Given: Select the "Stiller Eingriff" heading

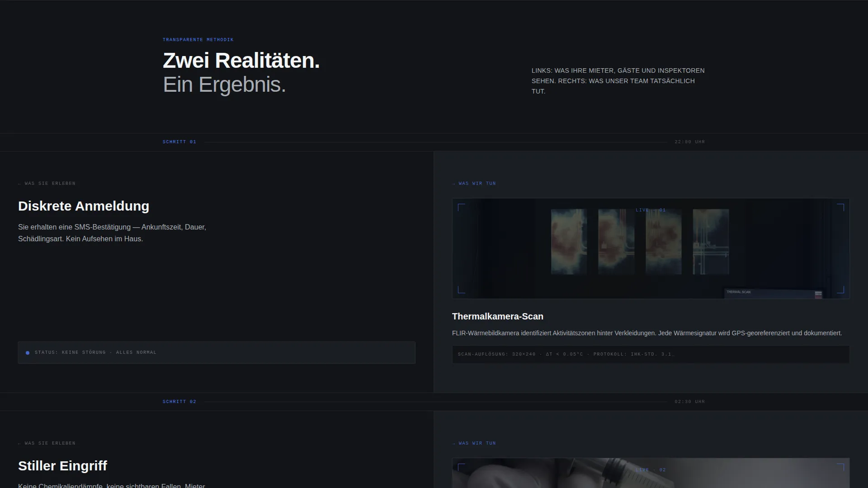Looking at the screenshot, I should [x=62, y=466].
